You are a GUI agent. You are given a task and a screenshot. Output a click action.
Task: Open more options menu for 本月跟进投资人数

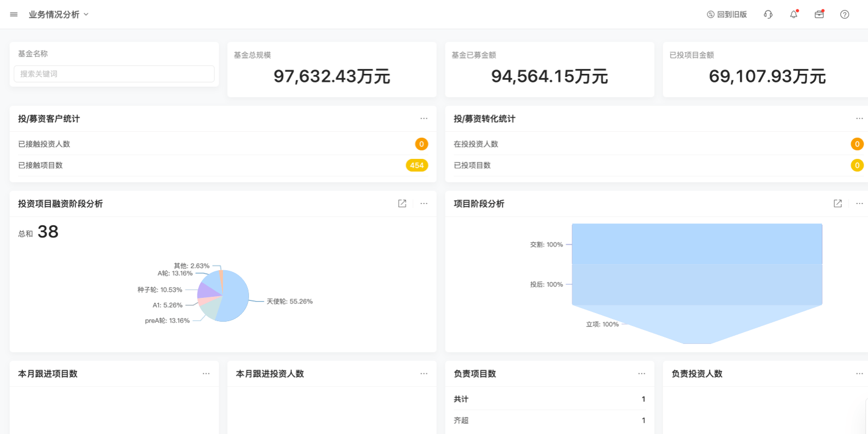point(424,374)
